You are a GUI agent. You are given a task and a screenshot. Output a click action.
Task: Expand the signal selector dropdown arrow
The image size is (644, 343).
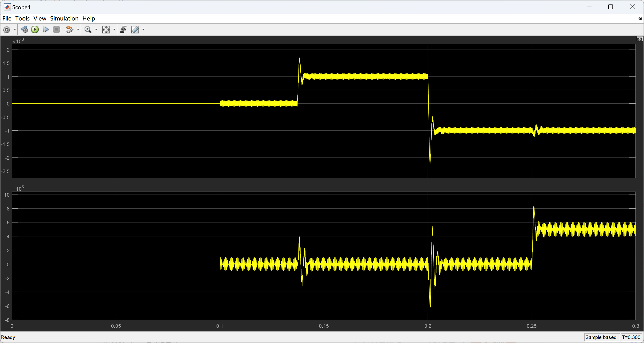point(78,30)
